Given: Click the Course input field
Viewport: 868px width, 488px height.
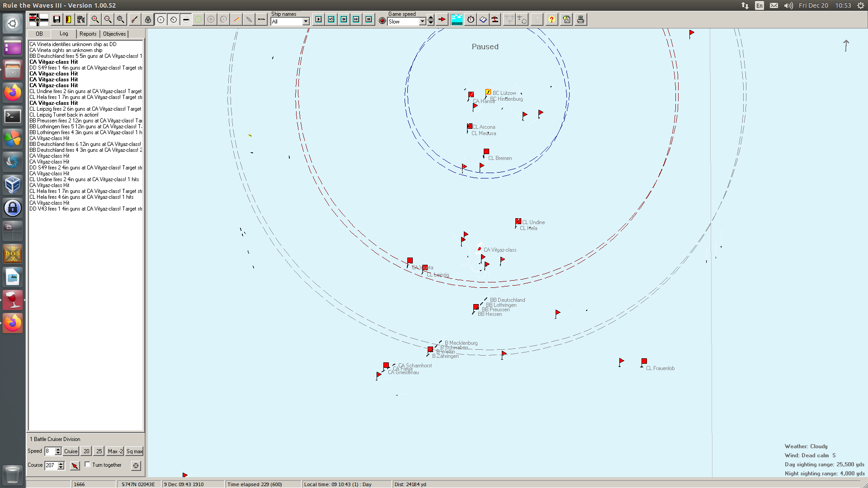Looking at the screenshot, I should pyautogui.click(x=50, y=465).
